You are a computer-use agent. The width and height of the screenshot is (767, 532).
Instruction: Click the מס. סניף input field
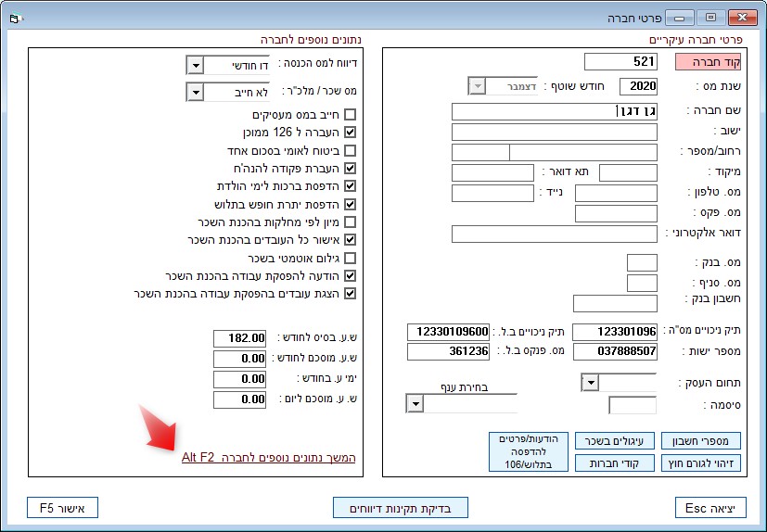[642, 283]
